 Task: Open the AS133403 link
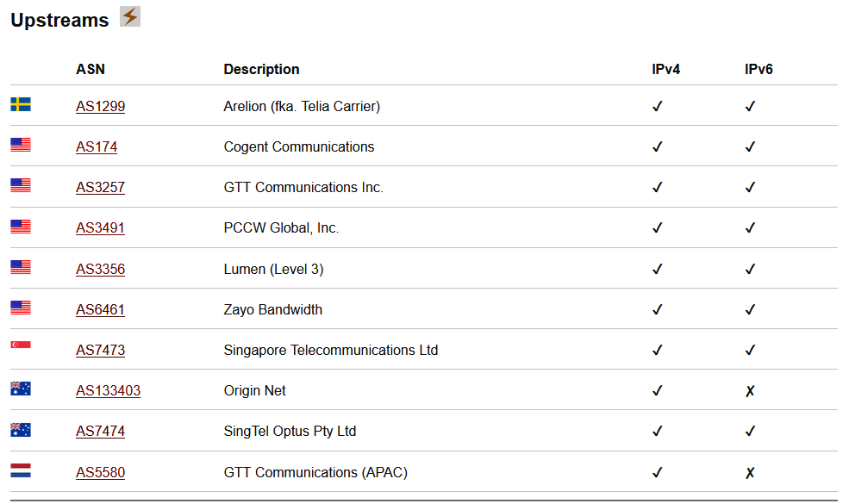(108, 390)
